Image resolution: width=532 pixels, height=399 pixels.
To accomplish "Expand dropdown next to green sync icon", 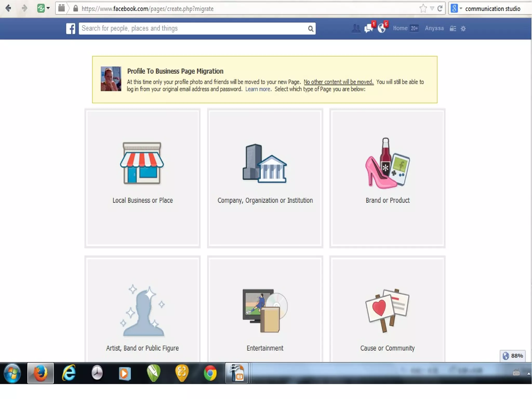I will tap(48, 8).
